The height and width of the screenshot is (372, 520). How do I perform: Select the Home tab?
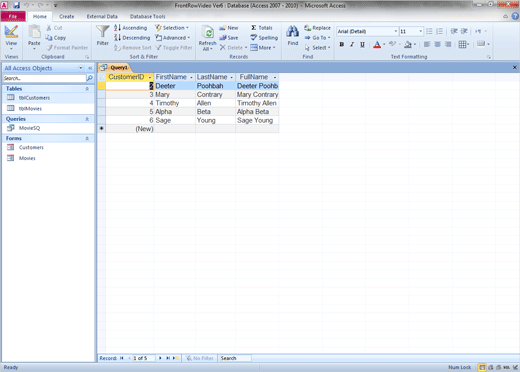coord(40,16)
